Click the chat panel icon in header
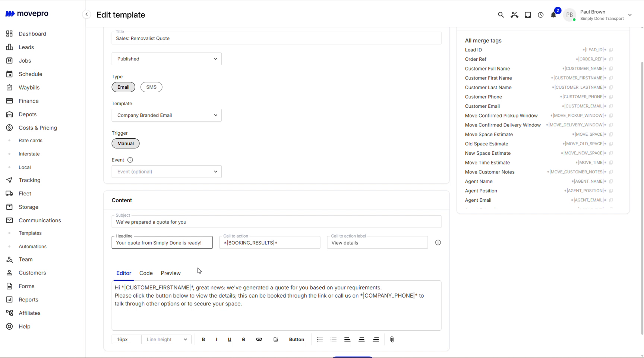The width and height of the screenshot is (644, 358). (528, 15)
